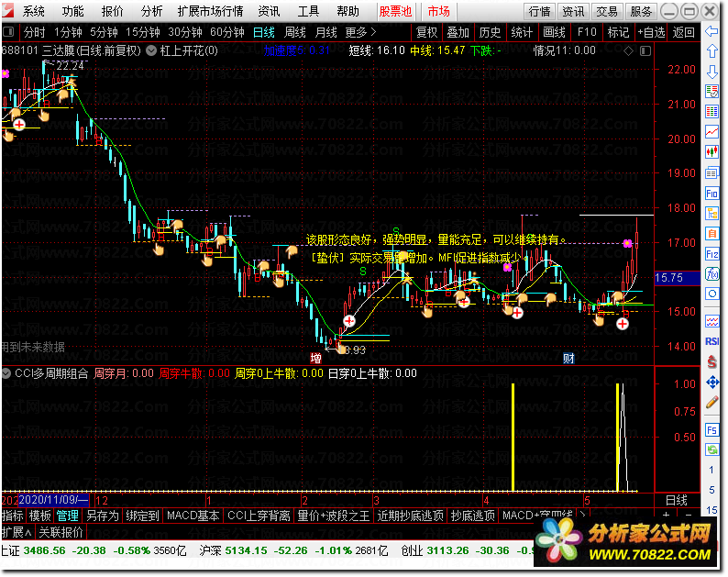Click the red dollar sign sidebar icon
Viewport: 728px width, 577px height.
pos(711,362)
